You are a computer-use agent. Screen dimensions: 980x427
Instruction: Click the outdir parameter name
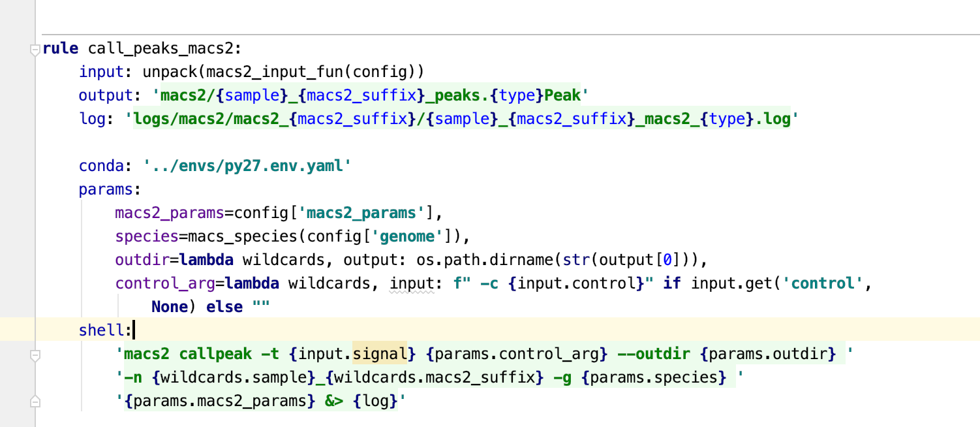[142, 260]
